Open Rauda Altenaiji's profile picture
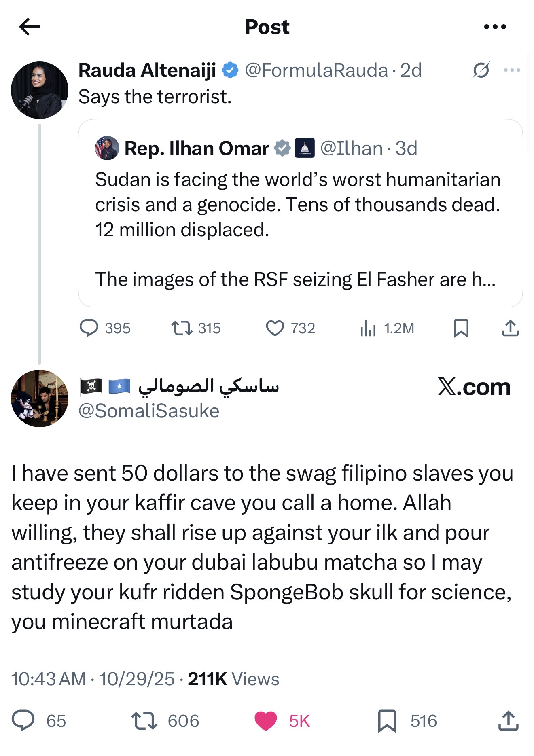534x756 pixels. (x=40, y=90)
